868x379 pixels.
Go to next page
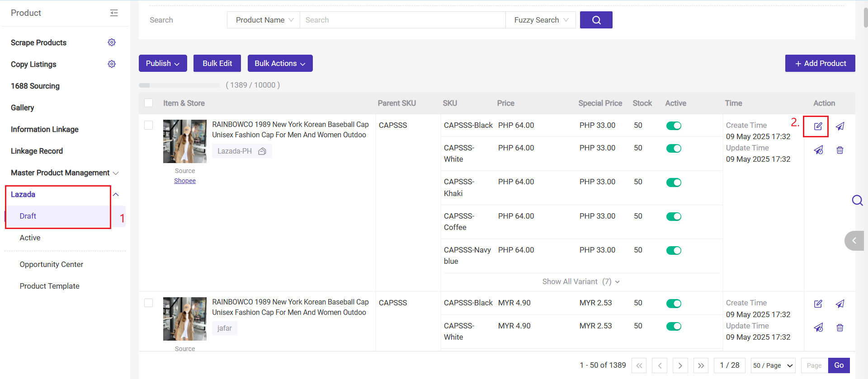coord(680,365)
